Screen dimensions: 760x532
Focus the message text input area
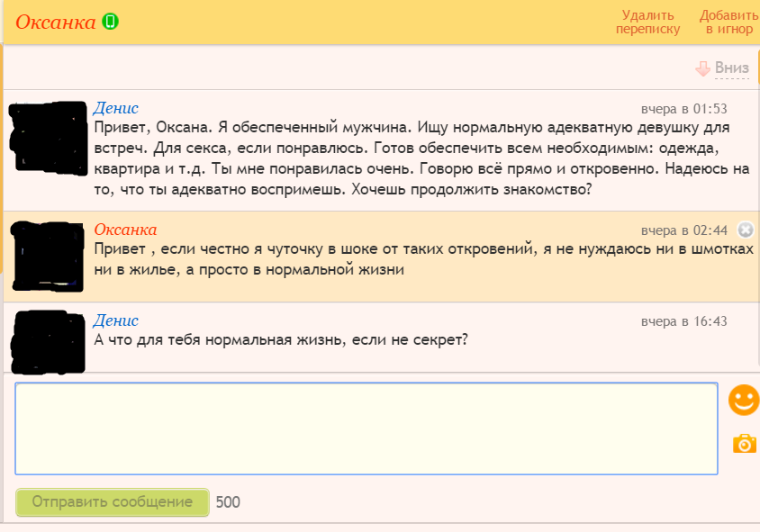point(366,428)
